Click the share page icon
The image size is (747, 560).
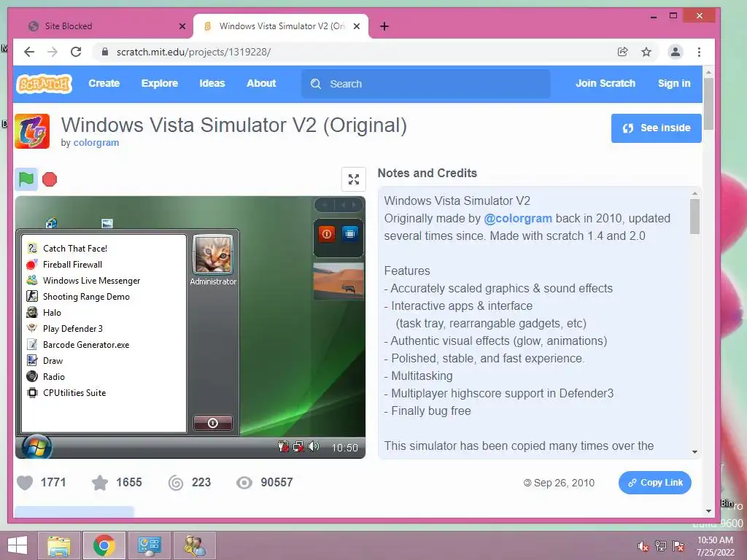pos(622,52)
